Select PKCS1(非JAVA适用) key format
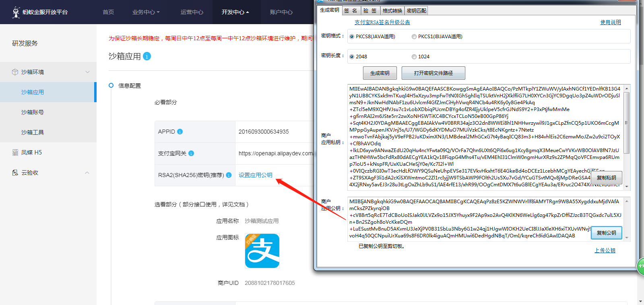 (x=414, y=37)
